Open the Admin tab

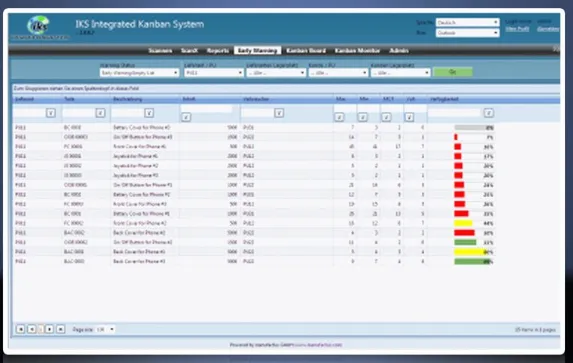point(399,50)
